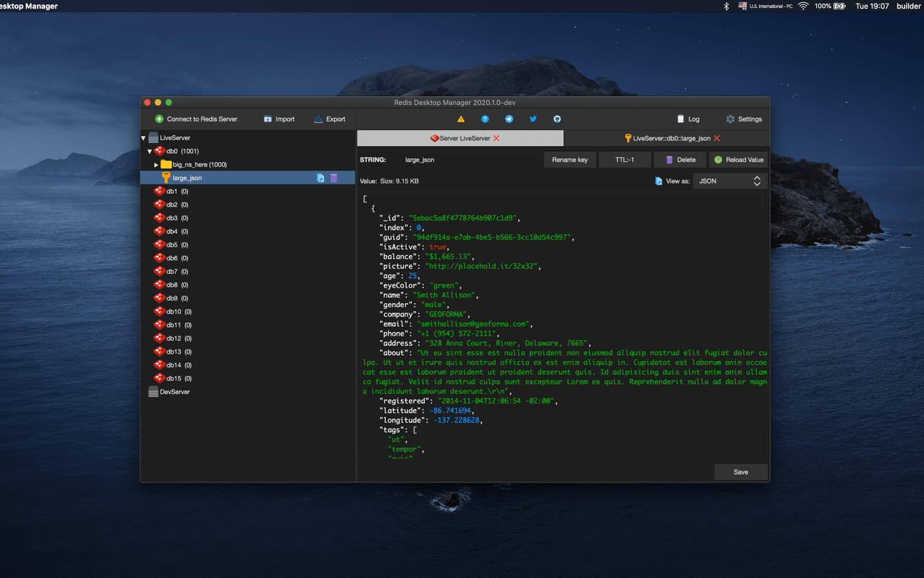Open the Log panel
The height and width of the screenshot is (578, 924).
click(688, 119)
